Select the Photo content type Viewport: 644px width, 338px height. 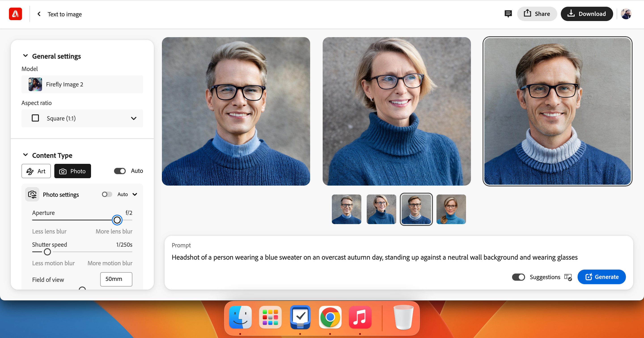[72, 171]
